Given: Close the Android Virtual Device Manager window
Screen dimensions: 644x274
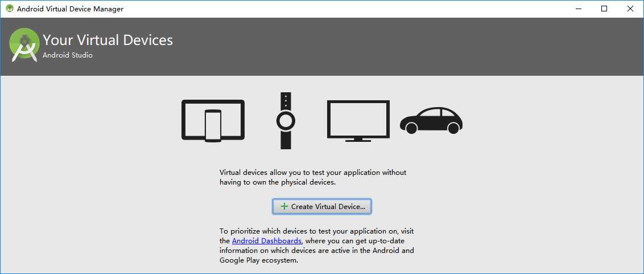Looking at the screenshot, I should click(630, 9).
